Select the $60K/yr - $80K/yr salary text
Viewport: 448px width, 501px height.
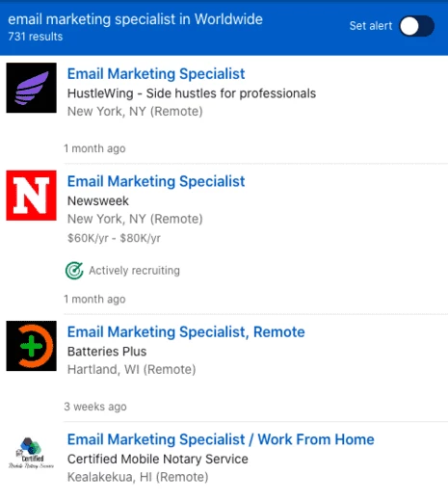114,238
